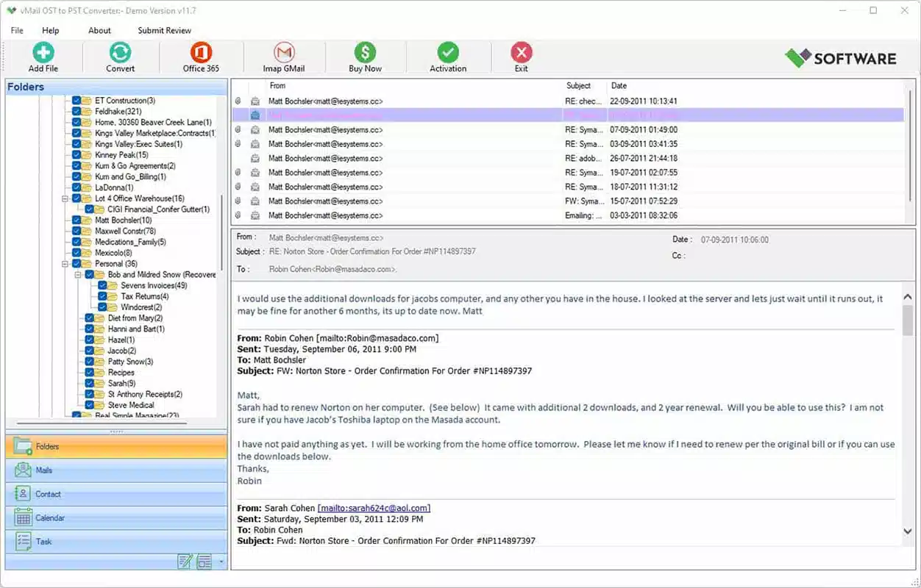Click the sarah624c@aol.com mailto link
The width and height of the screenshot is (921, 588).
374,509
